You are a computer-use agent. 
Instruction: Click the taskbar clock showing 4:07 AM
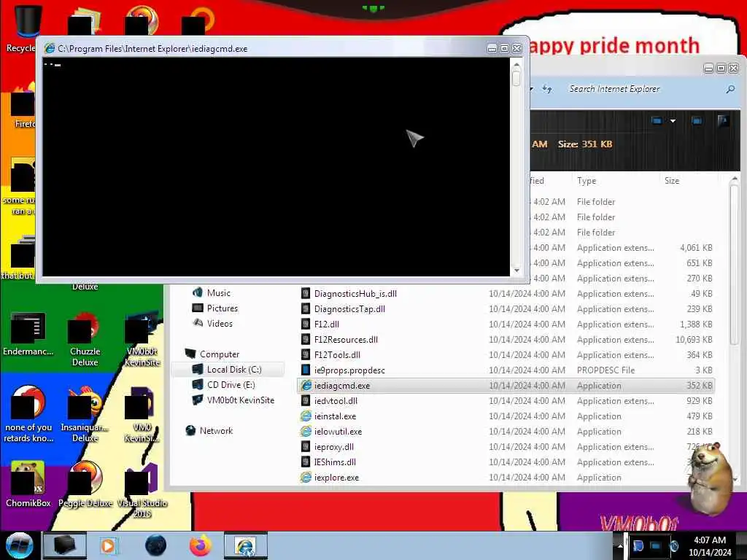click(x=710, y=546)
